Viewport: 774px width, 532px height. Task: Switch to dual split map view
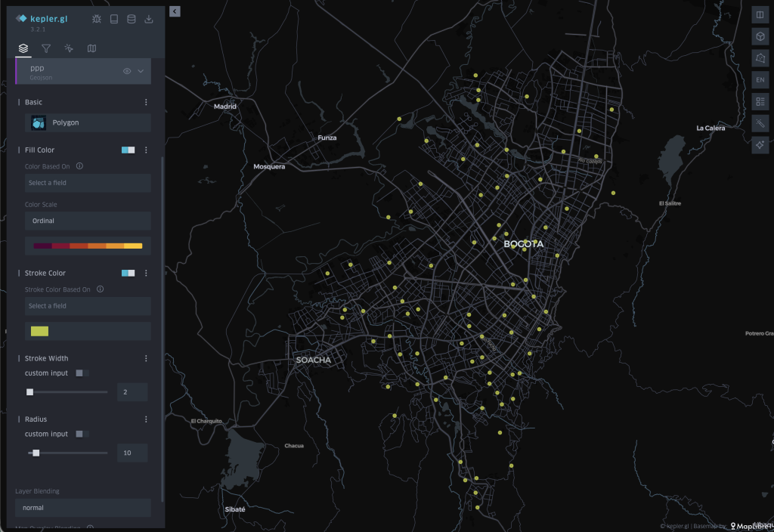point(760,14)
